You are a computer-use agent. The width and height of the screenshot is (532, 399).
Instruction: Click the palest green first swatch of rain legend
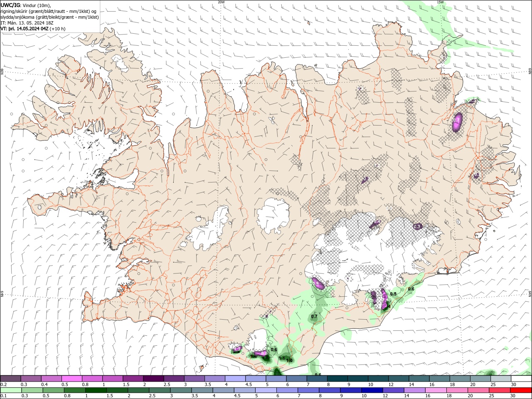(11, 390)
